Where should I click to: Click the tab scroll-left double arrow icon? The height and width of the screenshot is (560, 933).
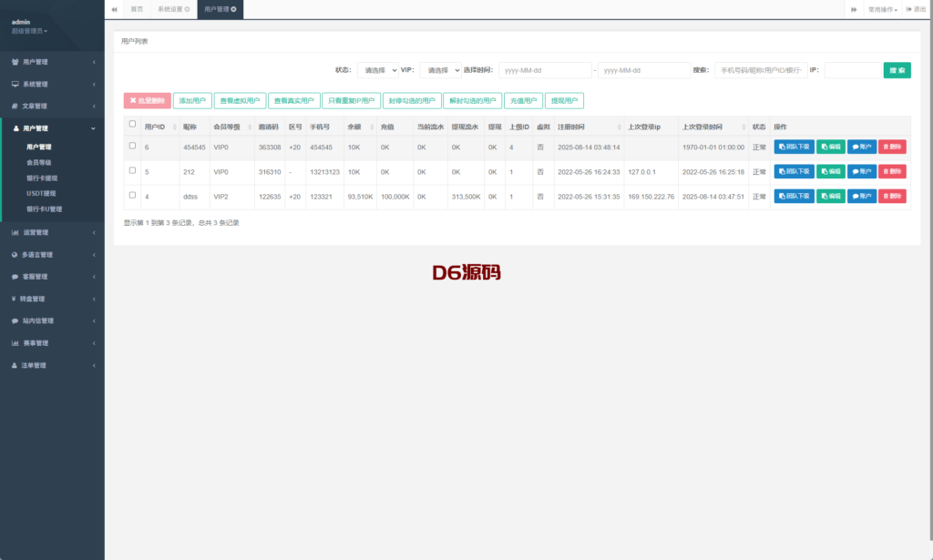point(114,9)
